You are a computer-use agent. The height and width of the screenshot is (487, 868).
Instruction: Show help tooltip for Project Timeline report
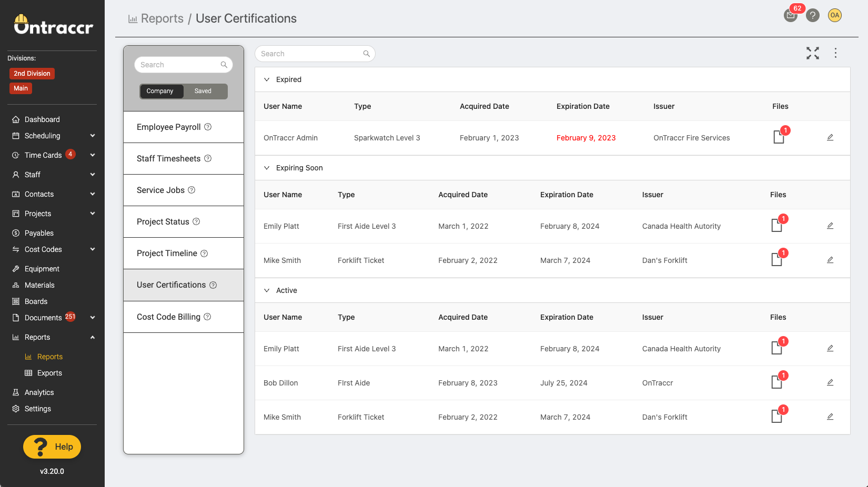[204, 253]
